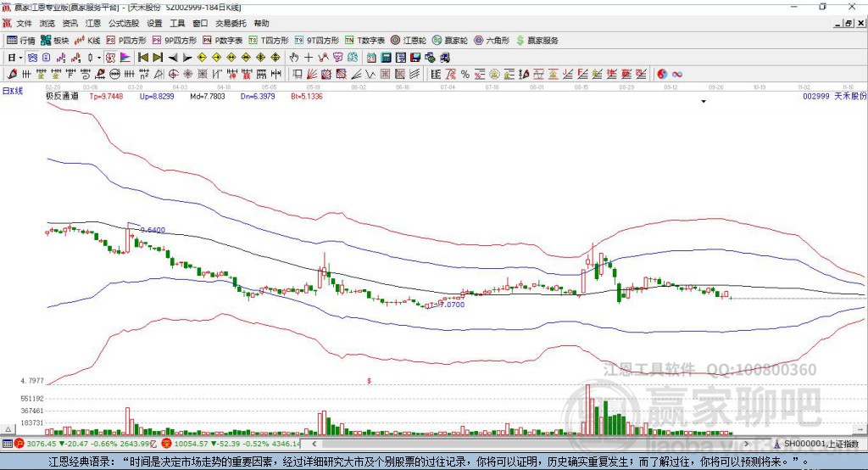The width and height of the screenshot is (868, 470).
Task: Click the colored flag indicator icon
Action: [125, 58]
